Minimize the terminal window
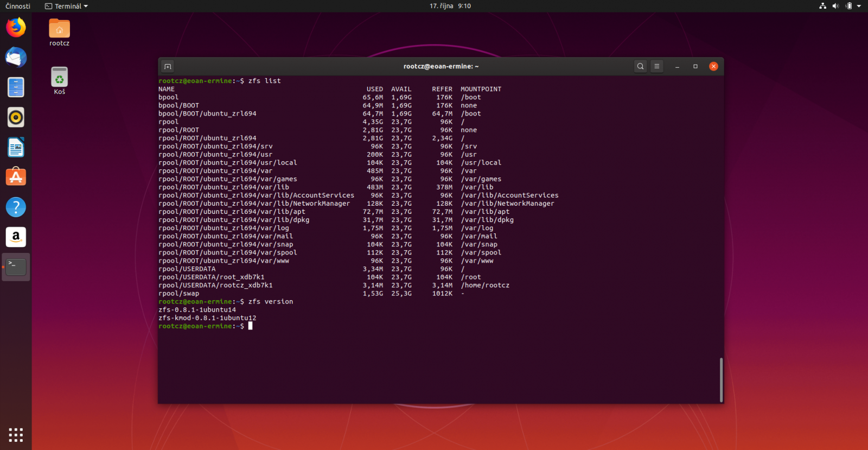This screenshot has height=450, width=868. click(677, 66)
